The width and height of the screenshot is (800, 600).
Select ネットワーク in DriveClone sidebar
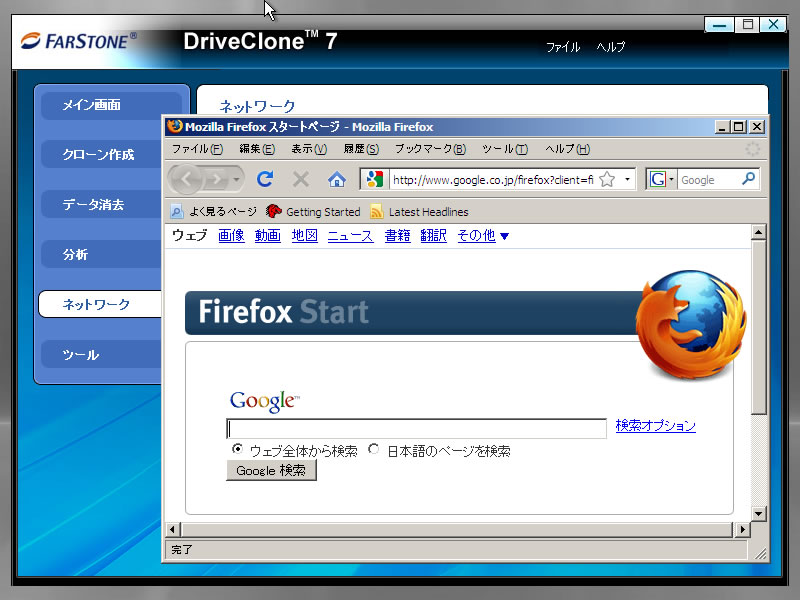point(101,304)
